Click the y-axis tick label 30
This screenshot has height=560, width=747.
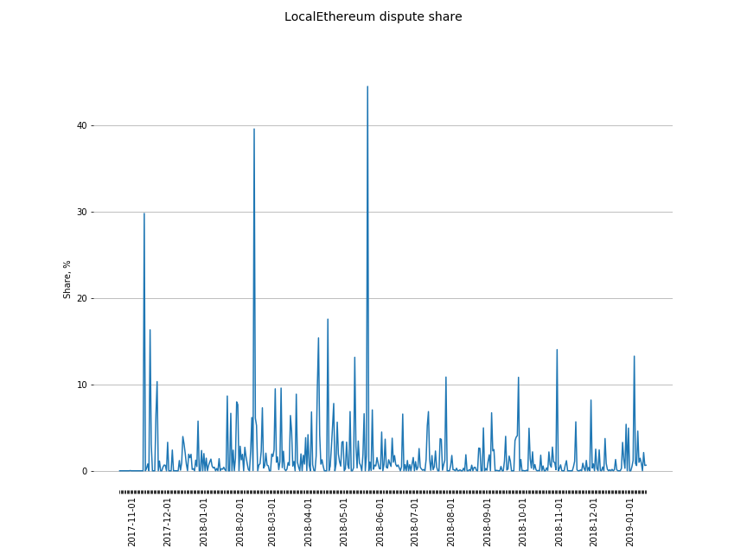82,212
